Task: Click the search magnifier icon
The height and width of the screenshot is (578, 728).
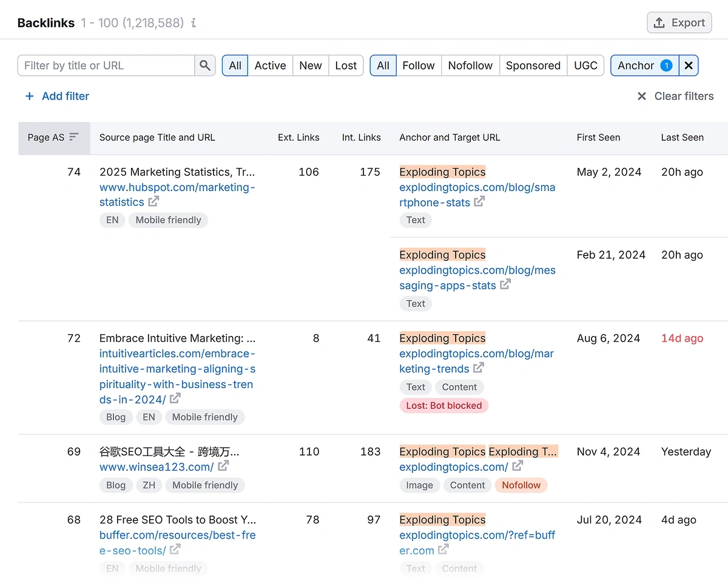Action: click(205, 66)
